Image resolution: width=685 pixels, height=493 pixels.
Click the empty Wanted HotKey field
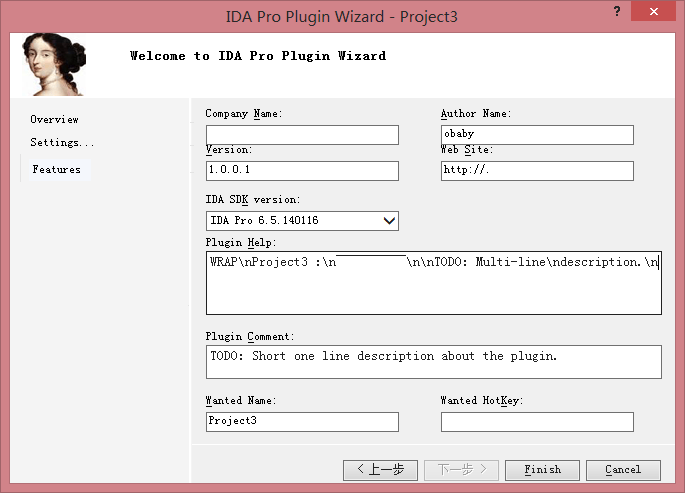[x=537, y=422]
